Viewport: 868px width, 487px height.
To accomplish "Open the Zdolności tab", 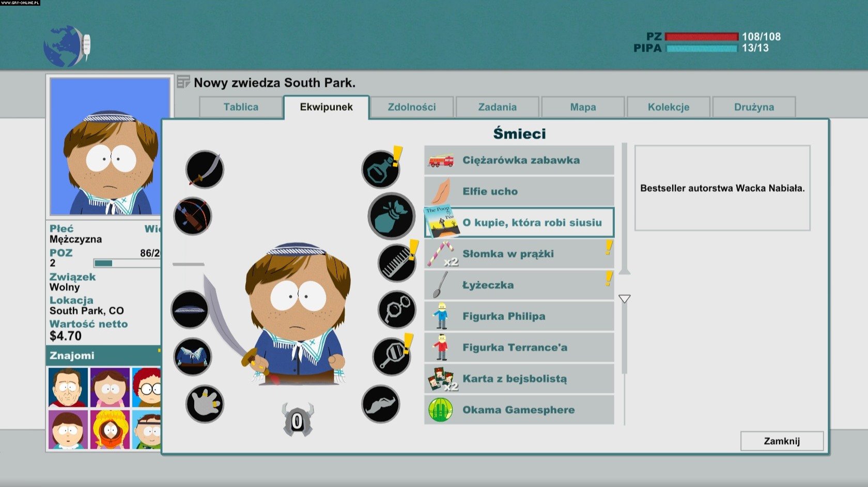I will 412,107.
